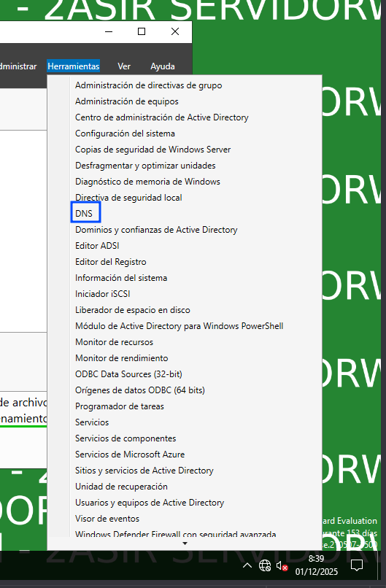The height and width of the screenshot is (588, 386).
Task: Click the muted speaker tray icon
Action: click(x=282, y=565)
